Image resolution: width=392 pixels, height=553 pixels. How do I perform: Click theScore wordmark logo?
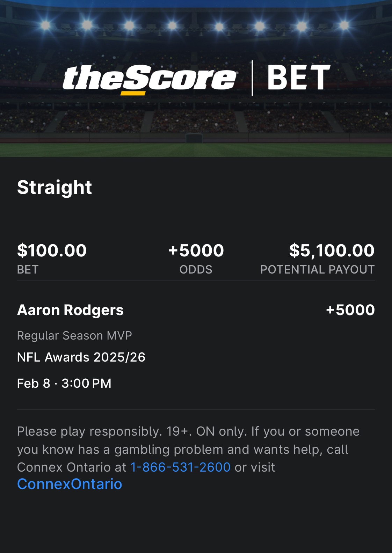click(x=150, y=78)
